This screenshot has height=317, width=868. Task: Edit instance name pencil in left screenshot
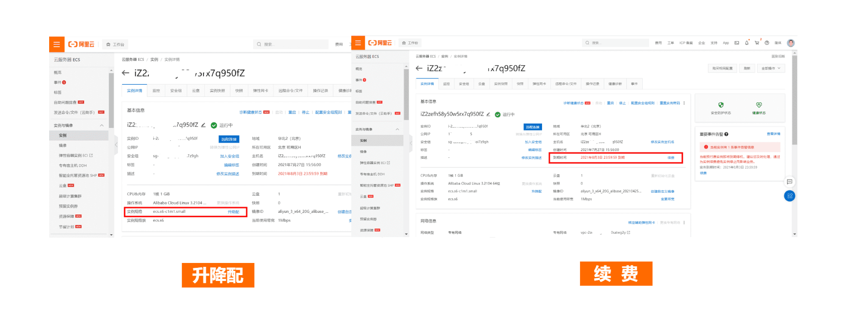203,125
